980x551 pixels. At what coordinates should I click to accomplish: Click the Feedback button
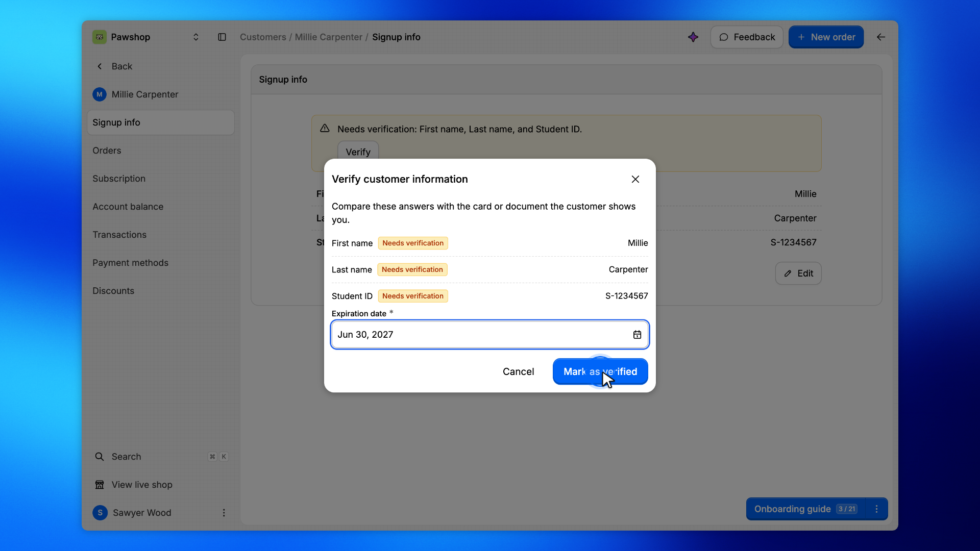tap(747, 37)
